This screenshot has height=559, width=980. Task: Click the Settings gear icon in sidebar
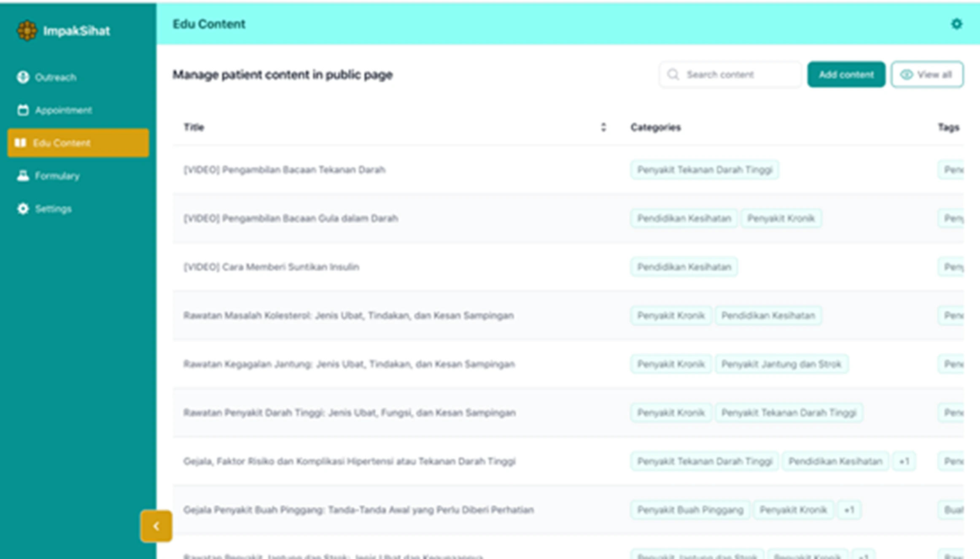(x=23, y=208)
